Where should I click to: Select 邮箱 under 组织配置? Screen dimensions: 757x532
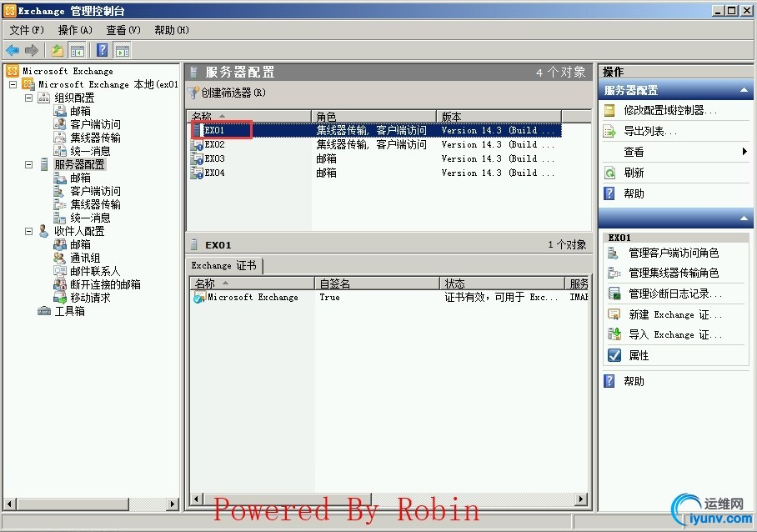(x=80, y=111)
